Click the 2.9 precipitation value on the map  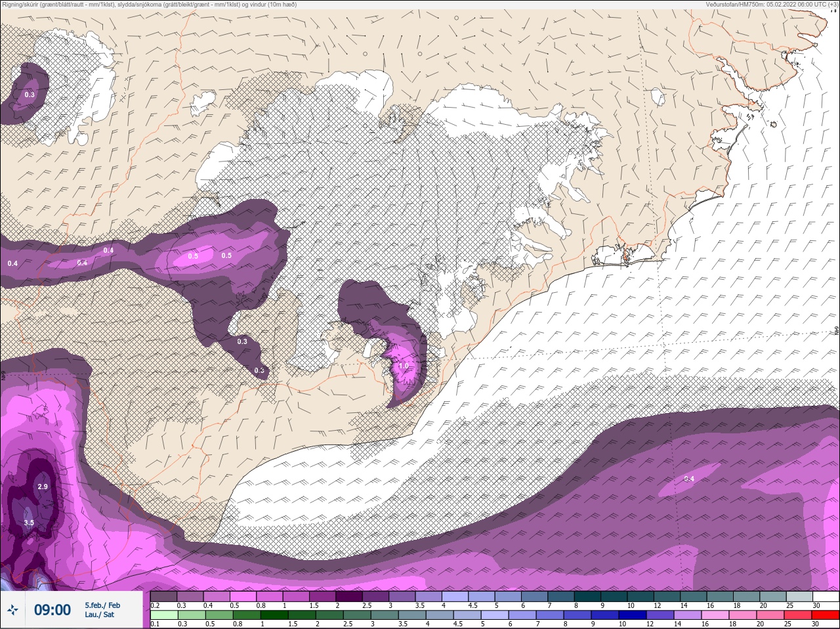43,487
